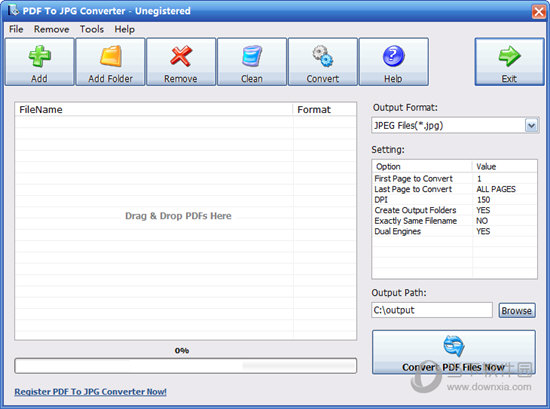Click the conversion progress bar
The width and height of the screenshot is (550, 409).
coord(186,366)
